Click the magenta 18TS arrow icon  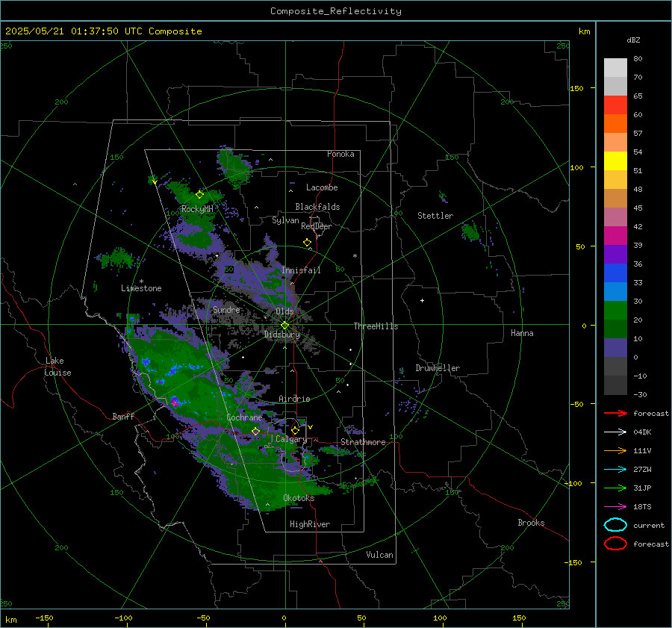[x=615, y=507]
